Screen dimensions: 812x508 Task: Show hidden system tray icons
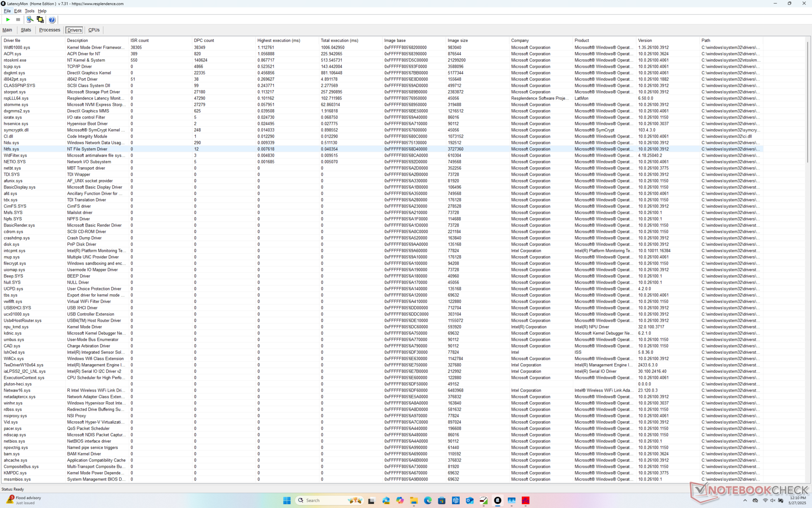[x=745, y=500]
